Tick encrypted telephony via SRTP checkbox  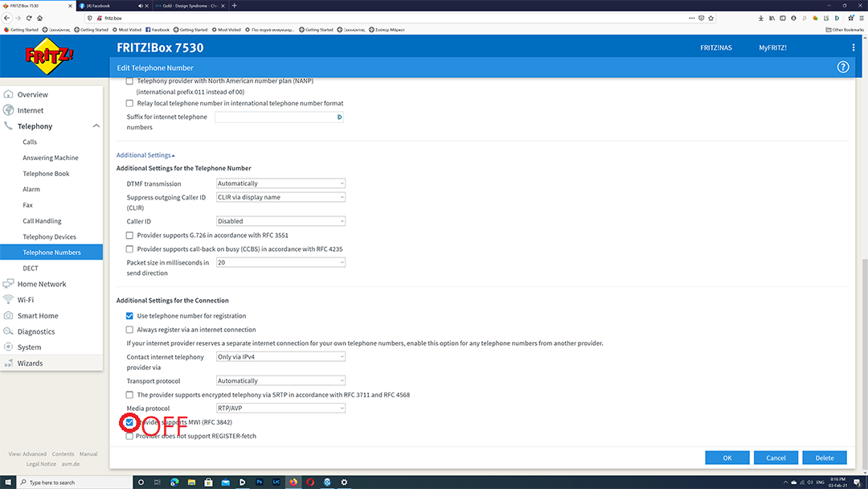pos(129,395)
